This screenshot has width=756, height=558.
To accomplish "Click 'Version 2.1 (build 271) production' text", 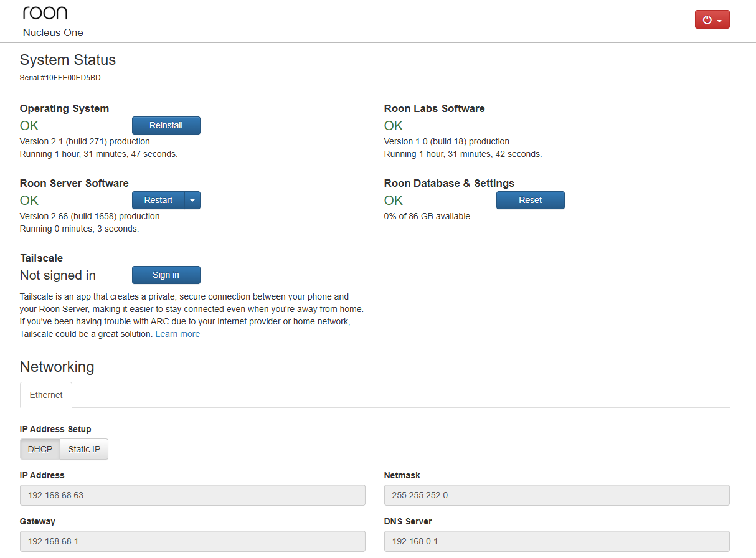I will (x=85, y=141).
